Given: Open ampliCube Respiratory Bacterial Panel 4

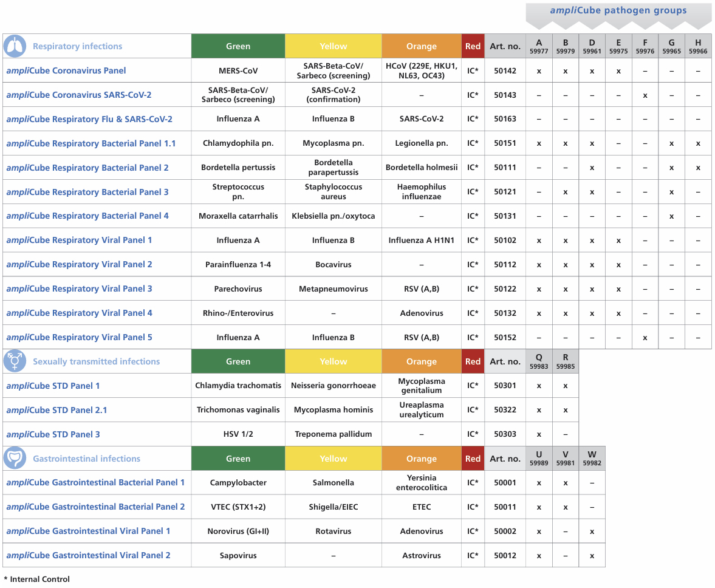Looking at the screenshot, I should pyautogui.click(x=87, y=216).
